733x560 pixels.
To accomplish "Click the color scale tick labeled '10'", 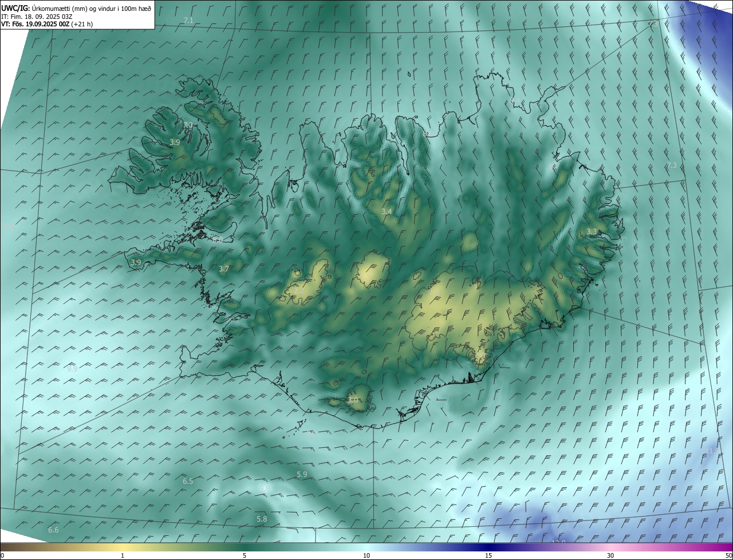I will pyautogui.click(x=366, y=555).
